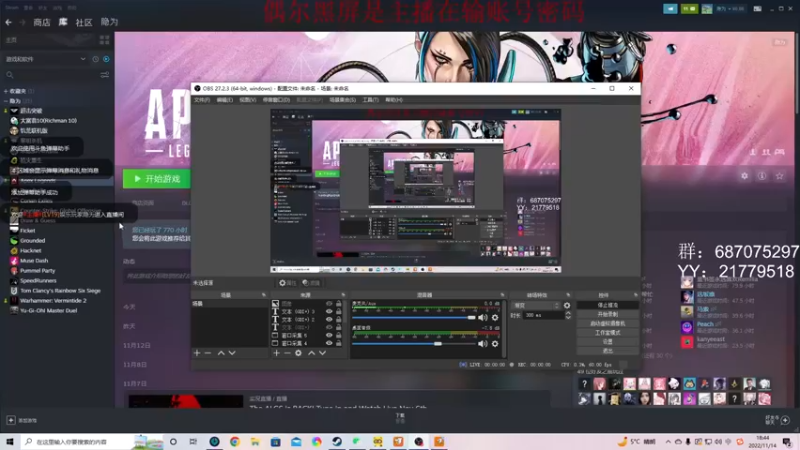Screen dimensions: 800x450
Task: Open OBS 文件(F) menu
Action: point(202,100)
